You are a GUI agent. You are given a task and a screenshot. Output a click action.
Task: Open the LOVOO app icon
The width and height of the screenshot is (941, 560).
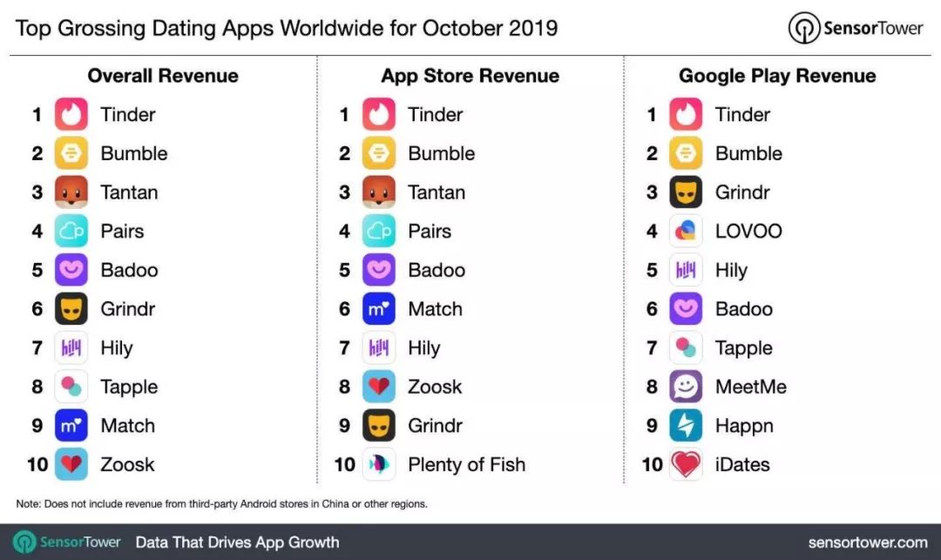click(x=686, y=231)
